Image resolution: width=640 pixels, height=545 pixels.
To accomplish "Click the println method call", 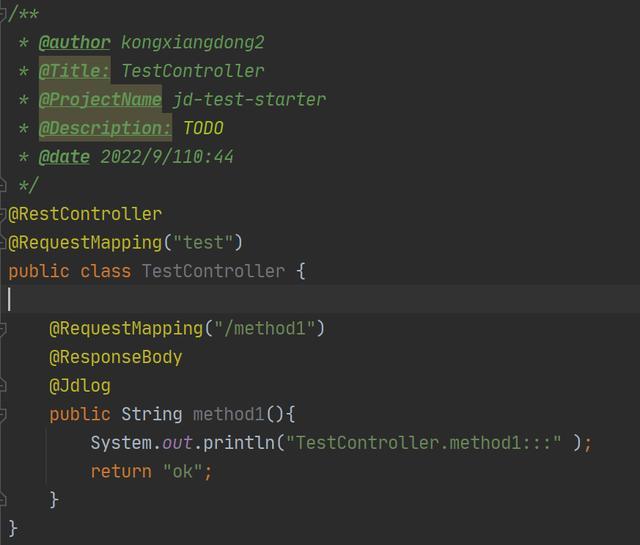I will pos(238,442).
